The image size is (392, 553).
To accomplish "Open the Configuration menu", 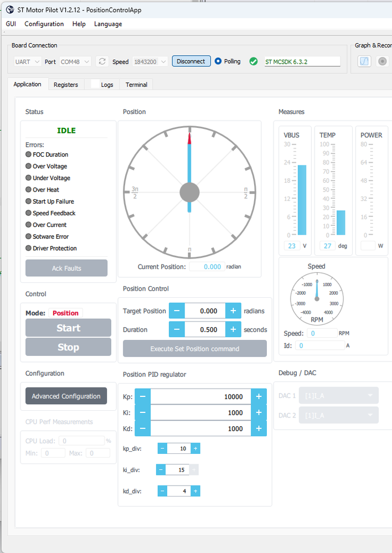I will (x=44, y=24).
